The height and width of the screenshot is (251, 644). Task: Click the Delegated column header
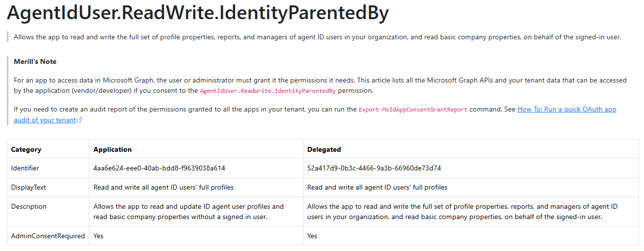324,149
